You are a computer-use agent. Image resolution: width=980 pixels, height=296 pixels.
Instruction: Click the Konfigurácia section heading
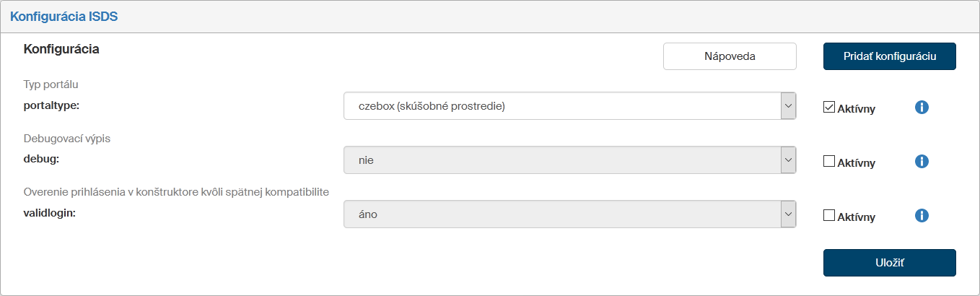pyautogui.click(x=61, y=49)
